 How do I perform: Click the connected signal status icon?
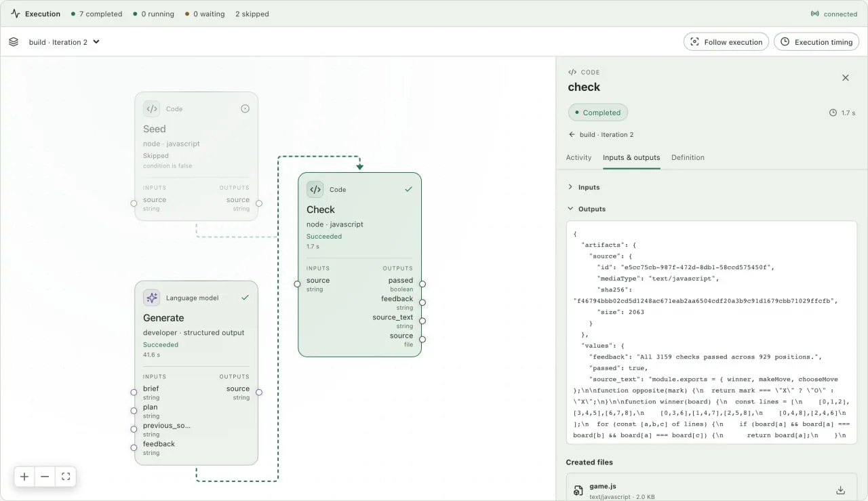[x=815, y=14]
